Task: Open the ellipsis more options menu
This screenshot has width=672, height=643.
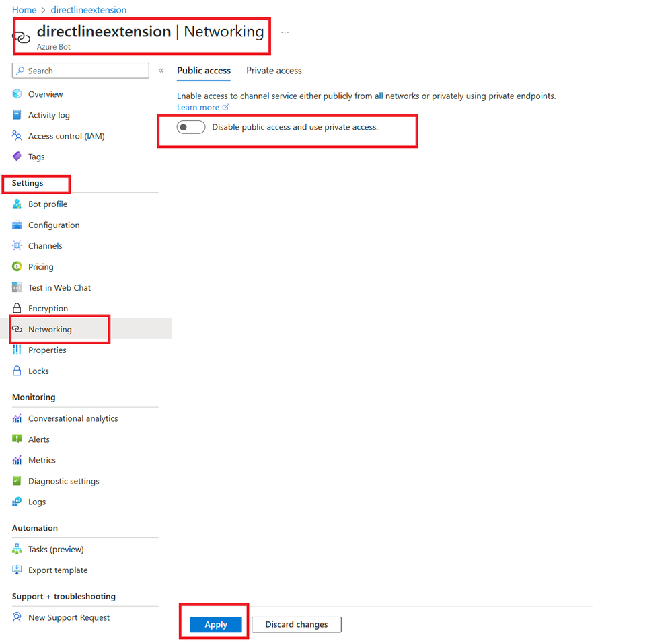Action: click(285, 32)
